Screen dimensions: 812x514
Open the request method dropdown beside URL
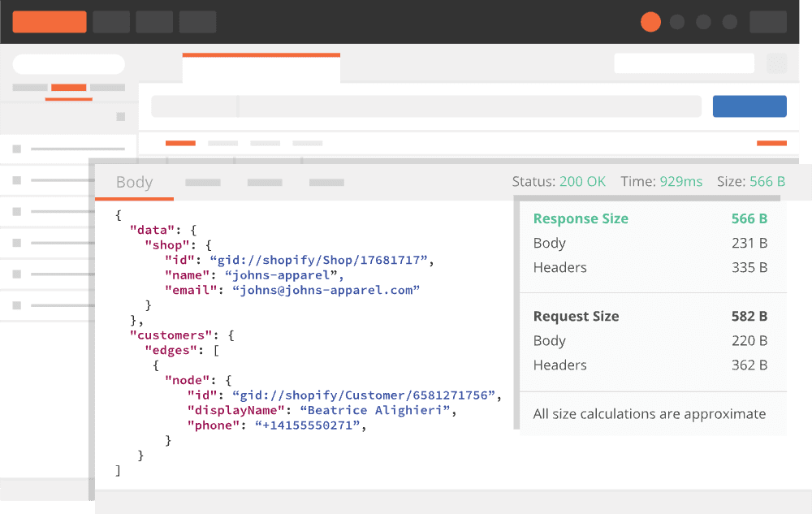tap(194, 106)
